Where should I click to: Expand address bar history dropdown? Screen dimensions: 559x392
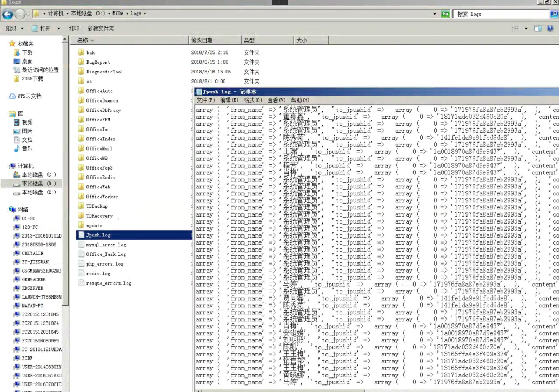[x=435, y=13]
